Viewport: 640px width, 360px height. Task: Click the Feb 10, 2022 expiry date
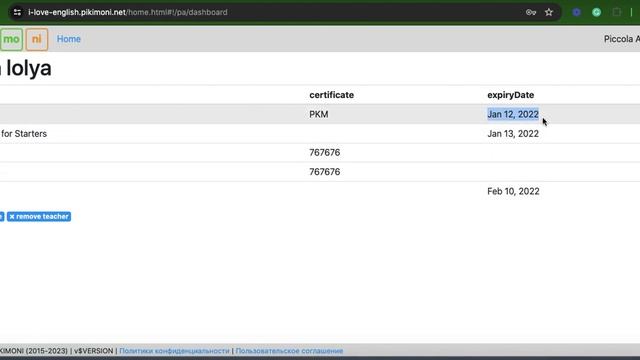(513, 191)
